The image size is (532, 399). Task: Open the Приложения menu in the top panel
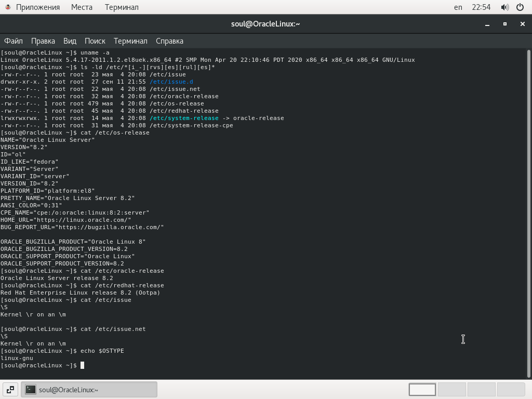tap(37, 7)
